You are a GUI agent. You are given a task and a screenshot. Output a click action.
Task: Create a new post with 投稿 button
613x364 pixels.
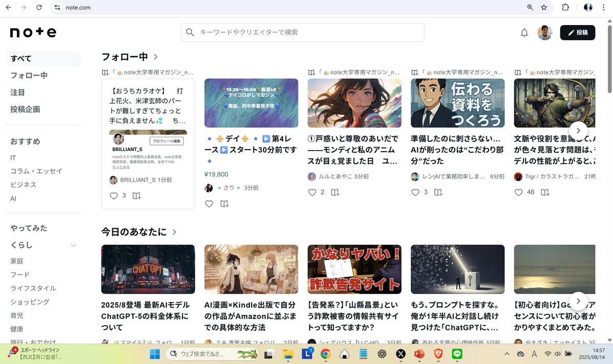point(577,33)
